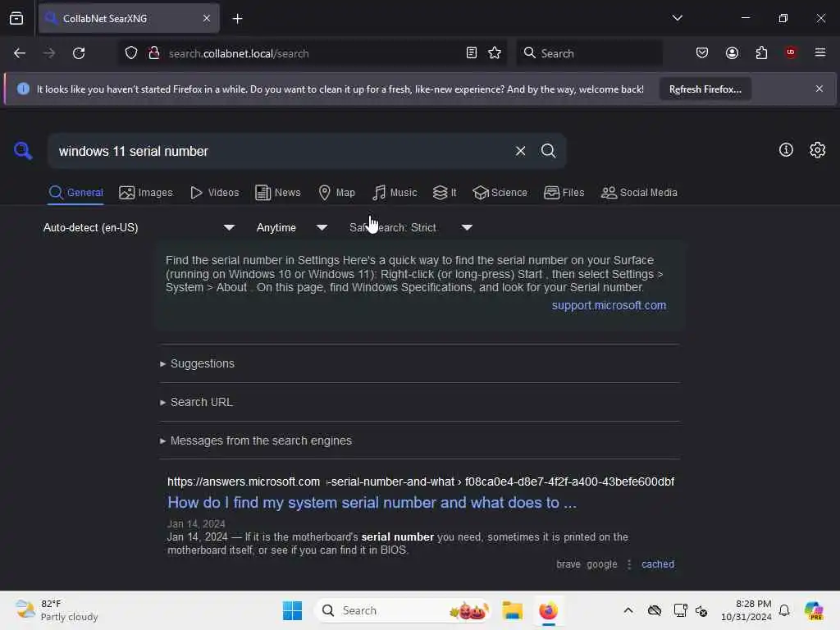The width and height of the screenshot is (840, 630).
Task: Select the General search tab
Action: [75, 193]
